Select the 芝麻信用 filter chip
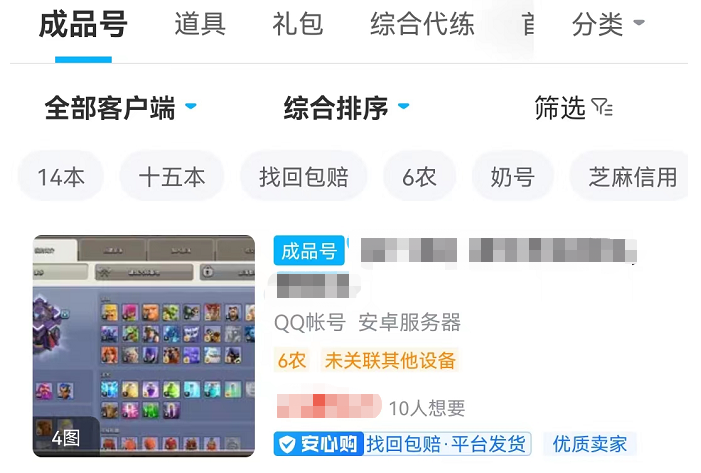This screenshot has width=701, height=473. coord(632,177)
